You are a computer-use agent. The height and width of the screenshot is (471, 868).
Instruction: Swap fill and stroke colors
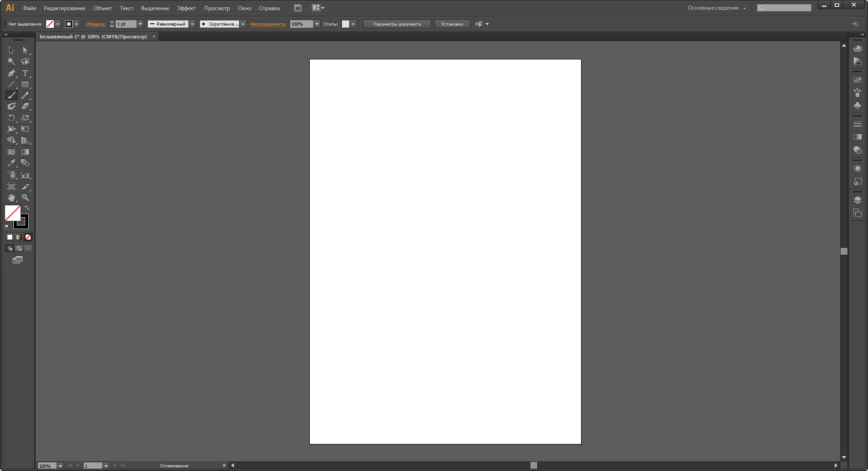[x=27, y=208]
